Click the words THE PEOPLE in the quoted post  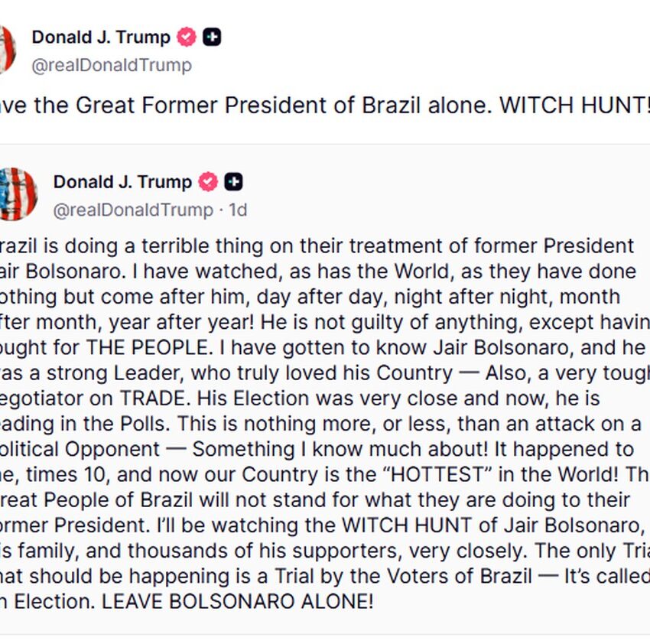pyautogui.click(x=147, y=347)
